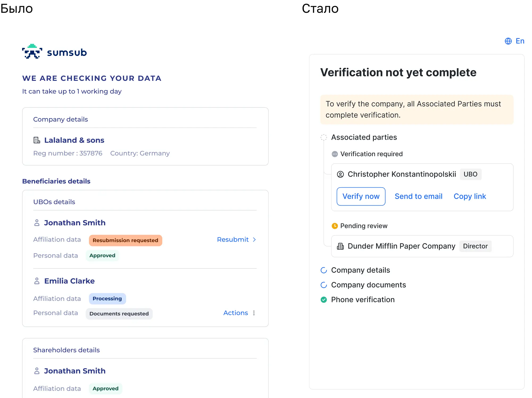Click the Copy link option
The height and width of the screenshot is (398, 532).
click(x=469, y=196)
